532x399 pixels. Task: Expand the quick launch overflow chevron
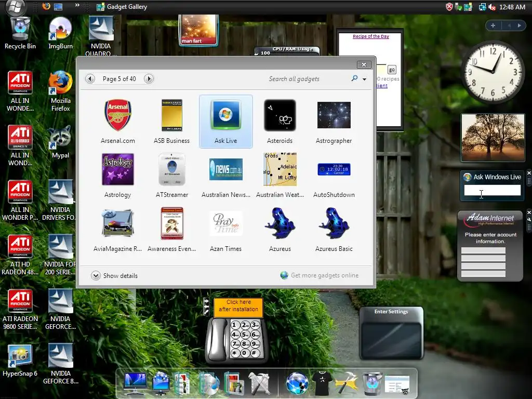tap(77, 5)
